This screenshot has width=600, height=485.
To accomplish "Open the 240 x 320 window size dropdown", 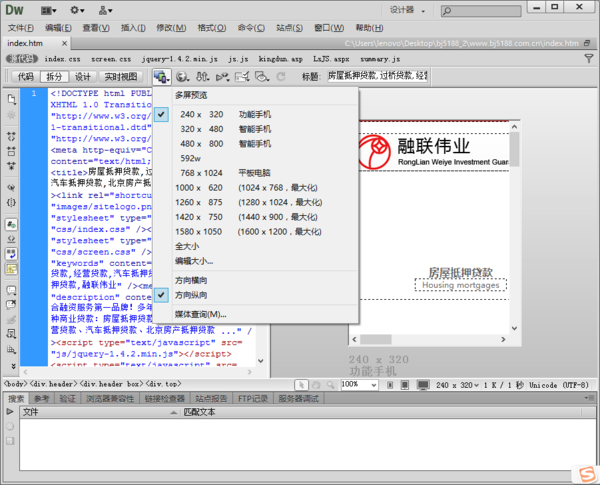I will [x=457, y=385].
